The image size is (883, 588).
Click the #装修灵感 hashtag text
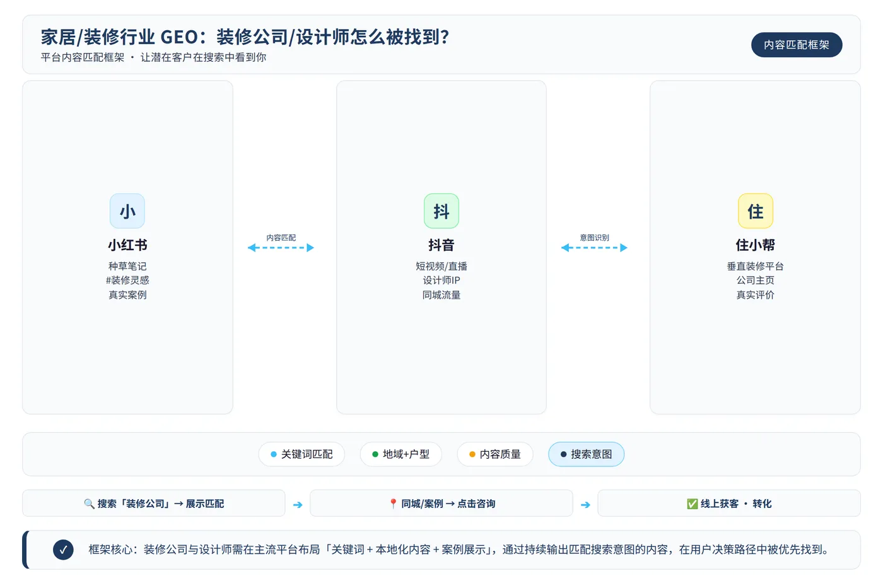pos(127,280)
